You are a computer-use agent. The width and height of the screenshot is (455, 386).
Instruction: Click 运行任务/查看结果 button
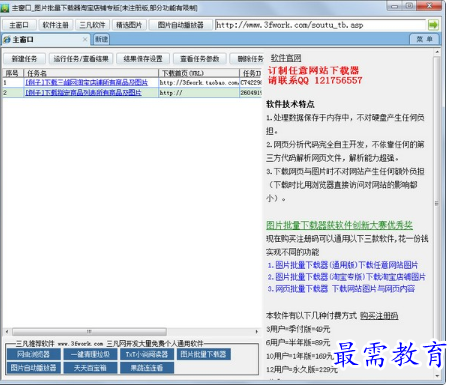click(81, 59)
